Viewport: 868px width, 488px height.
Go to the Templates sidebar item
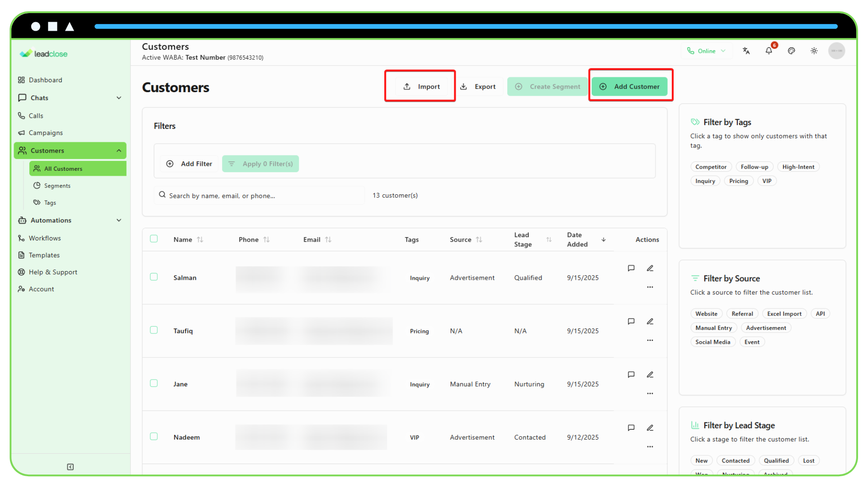pyautogui.click(x=44, y=255)
